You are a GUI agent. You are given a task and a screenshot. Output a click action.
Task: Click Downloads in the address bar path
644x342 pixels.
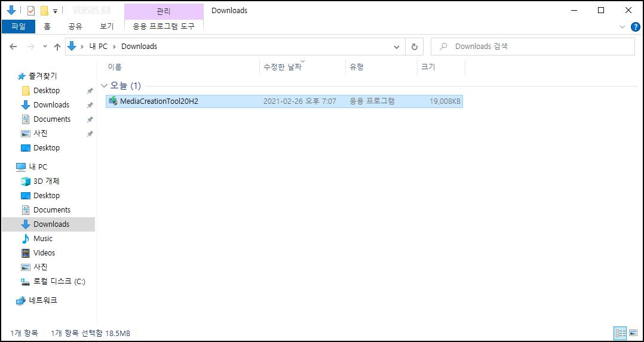139,47
